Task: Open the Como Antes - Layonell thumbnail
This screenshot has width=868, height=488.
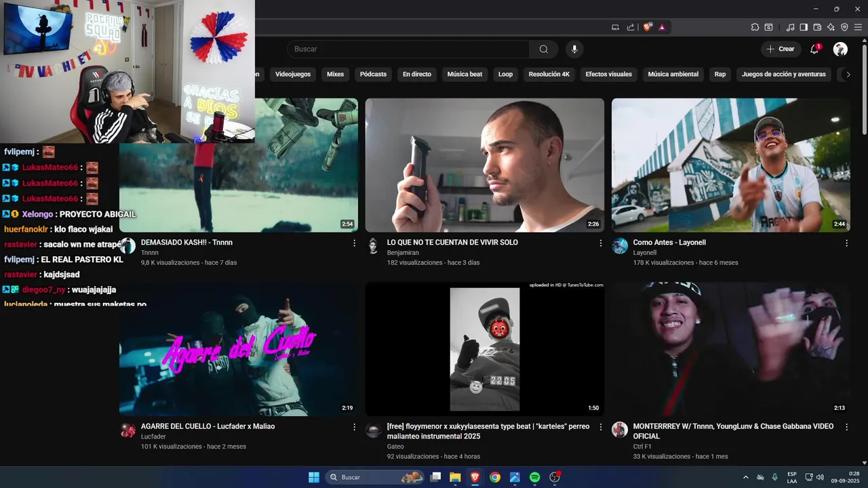Action: coord(731,165)
